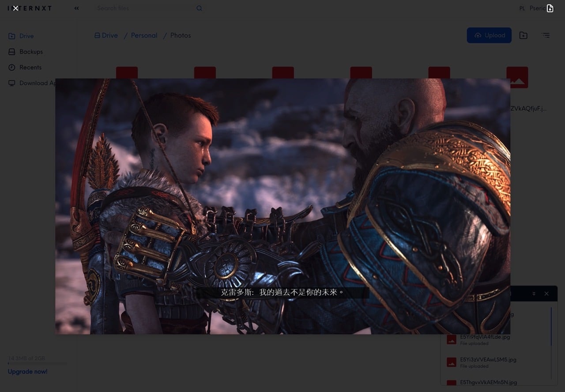Click Upgrade now! link
The height and width of the screenshot is (392, 565).
[27, 372]
